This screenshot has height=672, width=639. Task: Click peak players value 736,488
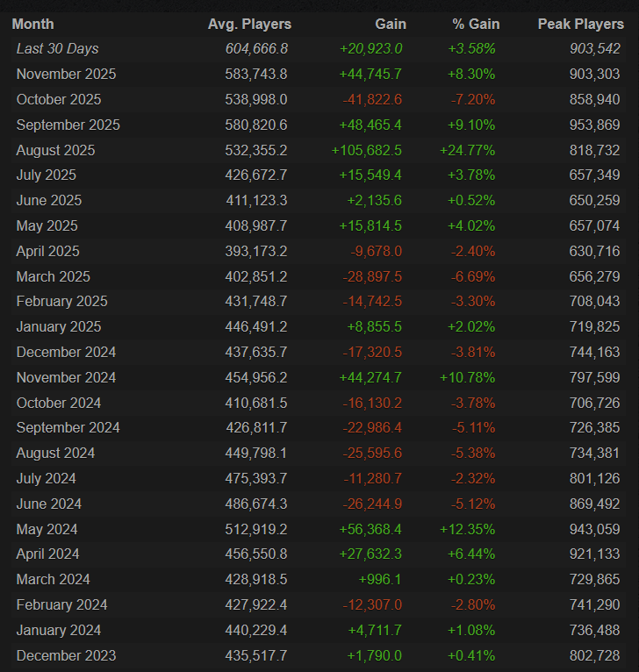pos(595,631)
